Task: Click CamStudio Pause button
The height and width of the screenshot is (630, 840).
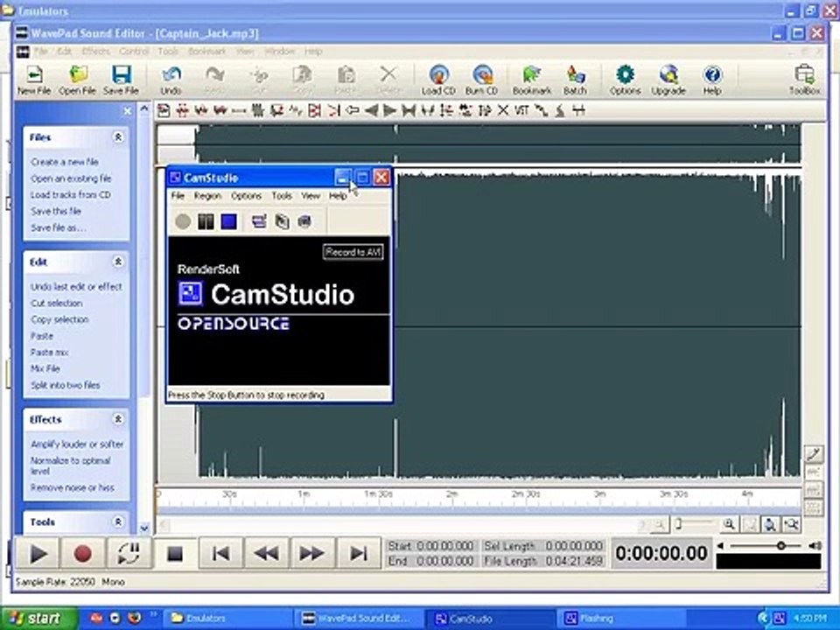Action: point(206,221)
